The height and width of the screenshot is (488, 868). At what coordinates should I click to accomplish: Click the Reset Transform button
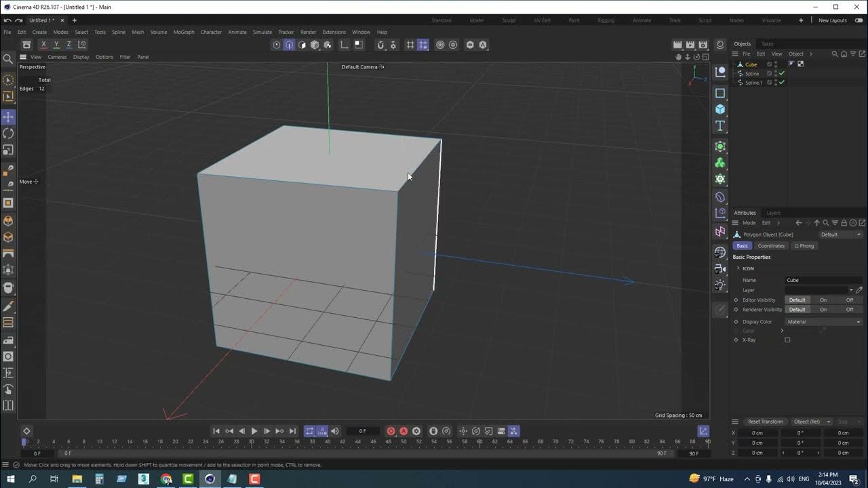click(x=765, y=422)
